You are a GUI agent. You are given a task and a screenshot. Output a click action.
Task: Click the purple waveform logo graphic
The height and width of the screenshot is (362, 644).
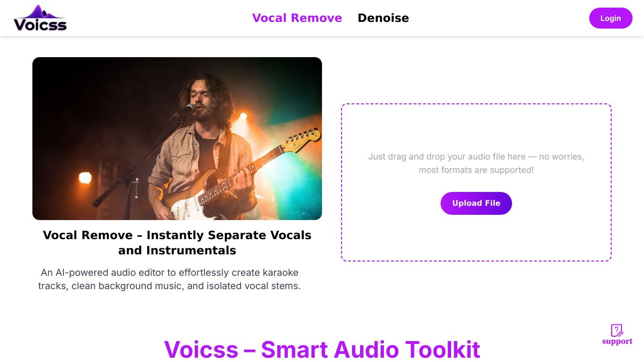tap(40, 11)
